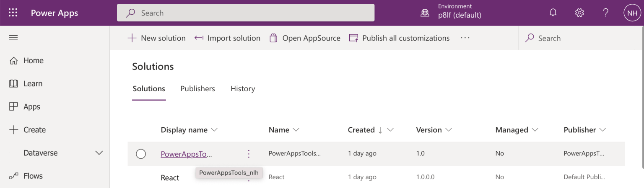
Task: Click the more commands ellipsis in toolbar
Action: pos(465,38)
